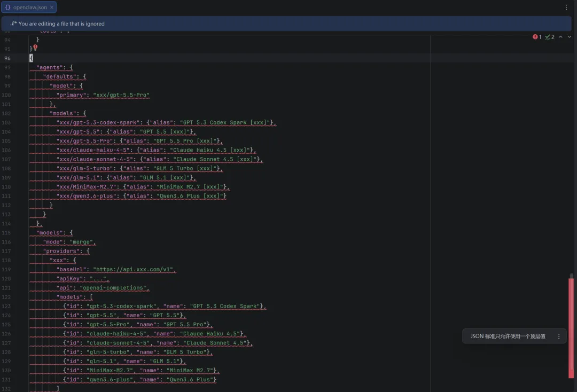The width and height of the screenshot is (577, 392).
Task: Click the name "MiniMax M2.7" on line 130
Action: click(x=190, y=371)
